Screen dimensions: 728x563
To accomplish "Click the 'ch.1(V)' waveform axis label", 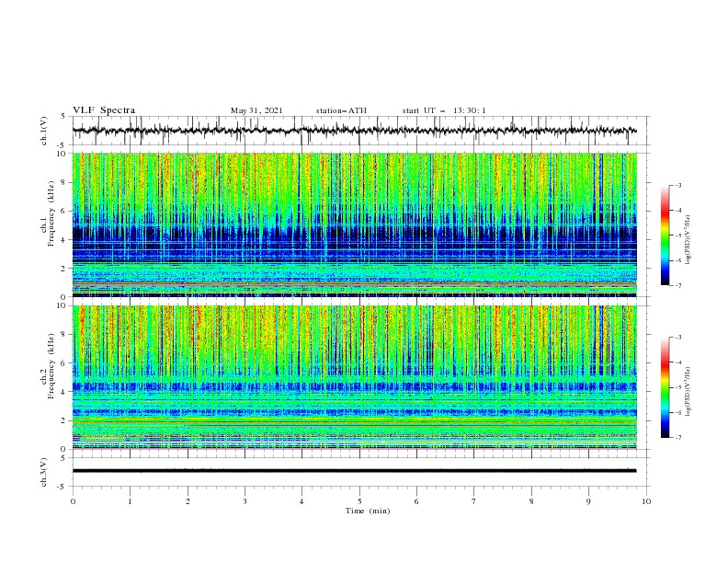I will [x=44, y=131].
